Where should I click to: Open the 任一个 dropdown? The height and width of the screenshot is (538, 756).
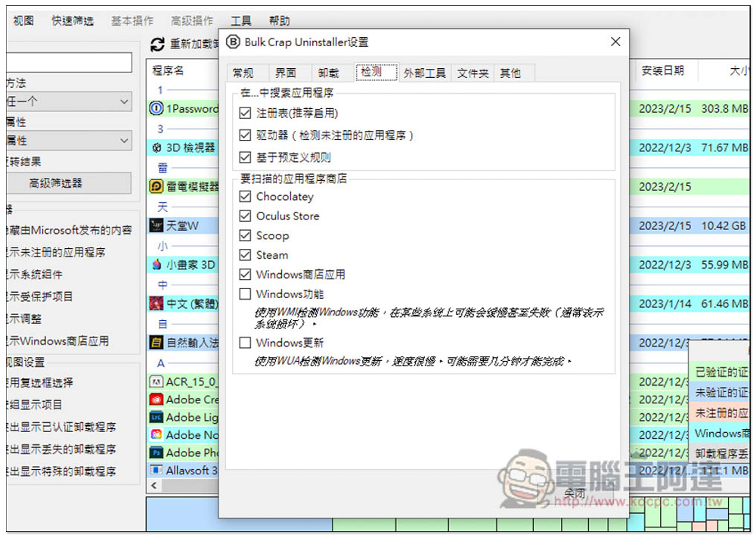[69, 101]
